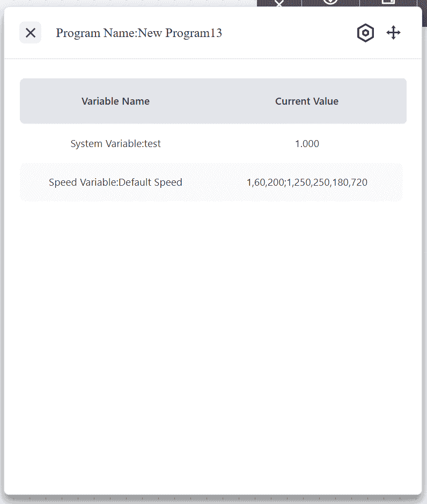Screen dimensions: 427x504
Task: Select the Current Value column header
Action: 307,101
